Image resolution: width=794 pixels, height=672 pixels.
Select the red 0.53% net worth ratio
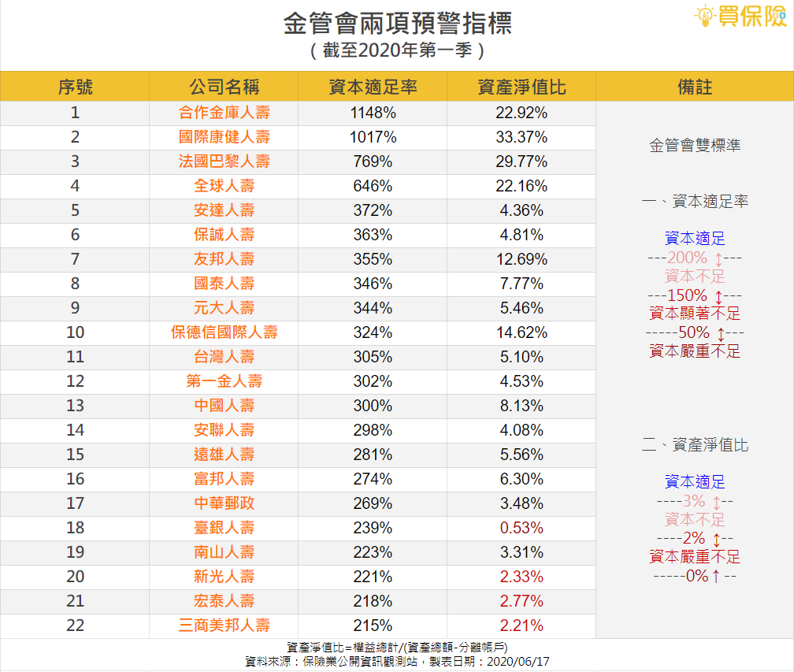521,528
